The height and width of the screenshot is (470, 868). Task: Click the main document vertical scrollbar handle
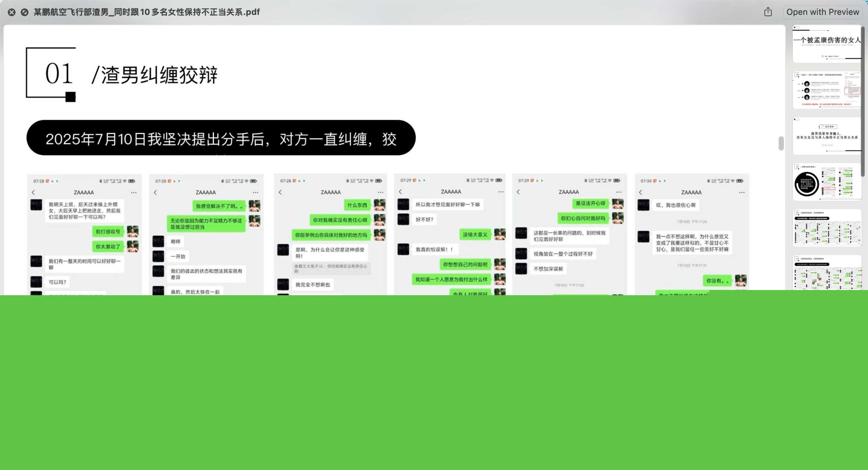click(x=781, y=143)
